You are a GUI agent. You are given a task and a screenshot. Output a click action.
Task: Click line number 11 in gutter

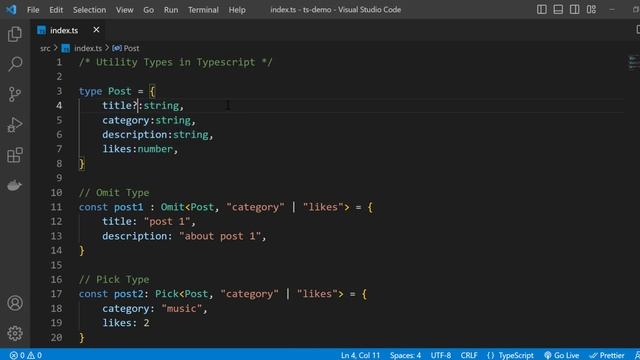[56, 207]
